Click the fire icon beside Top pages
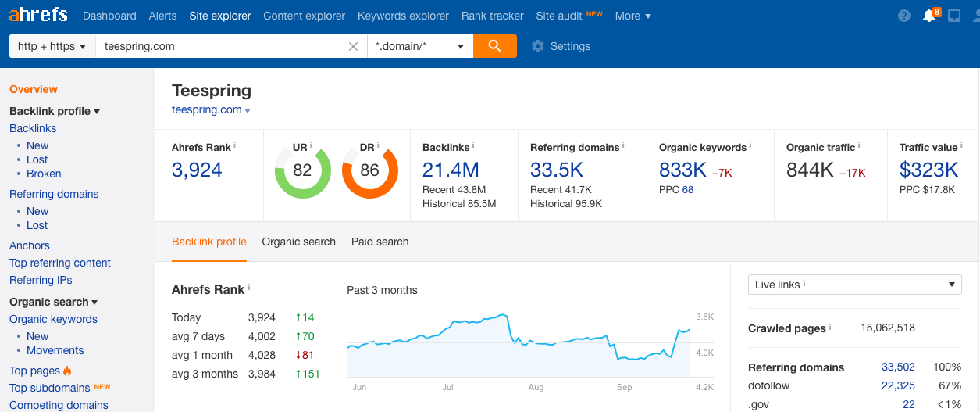 click(x=67, y=371)
